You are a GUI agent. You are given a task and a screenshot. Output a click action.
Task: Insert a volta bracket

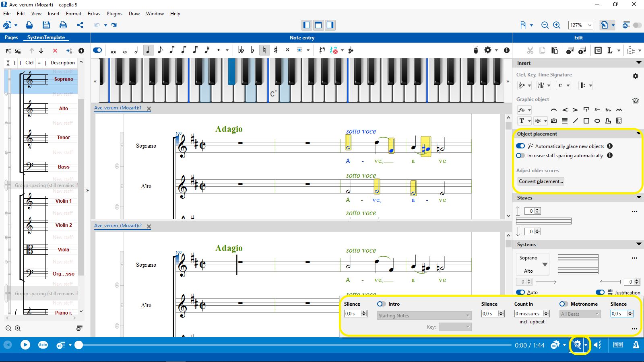(x=586, y=110)
